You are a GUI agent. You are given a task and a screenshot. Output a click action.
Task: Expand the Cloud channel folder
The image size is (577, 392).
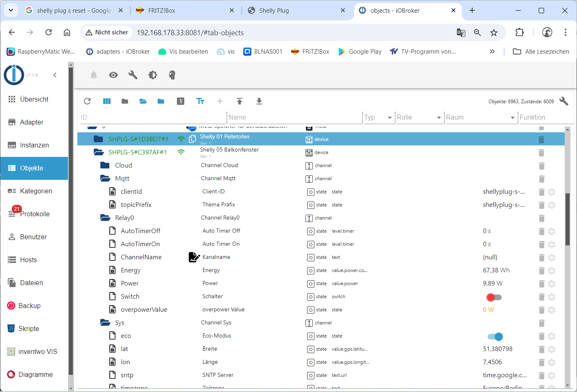(105, 165)
